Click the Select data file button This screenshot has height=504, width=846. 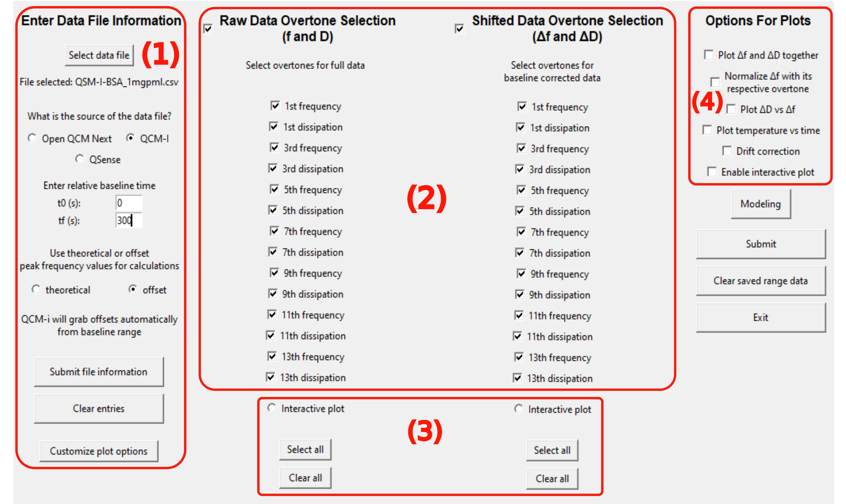pos(99,55)
